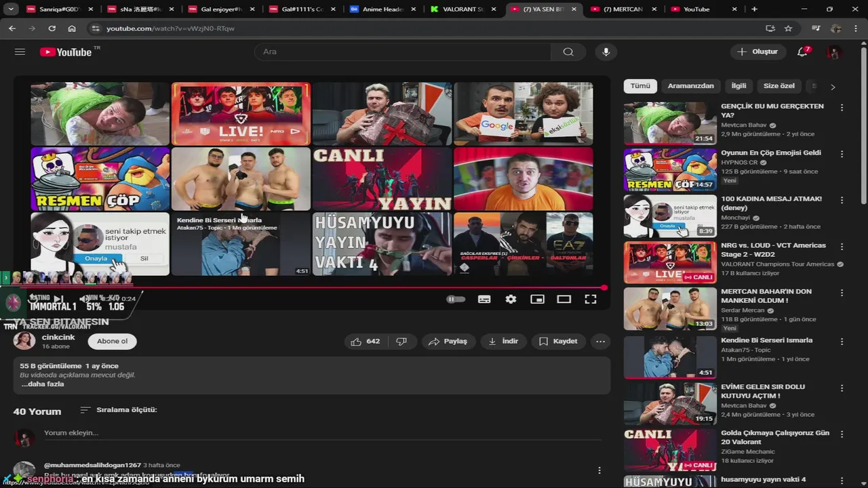The image size is (868, 488).
Task: Open the Google ekşi sözlük endscreen thumbnail
Action: [523, 114]
